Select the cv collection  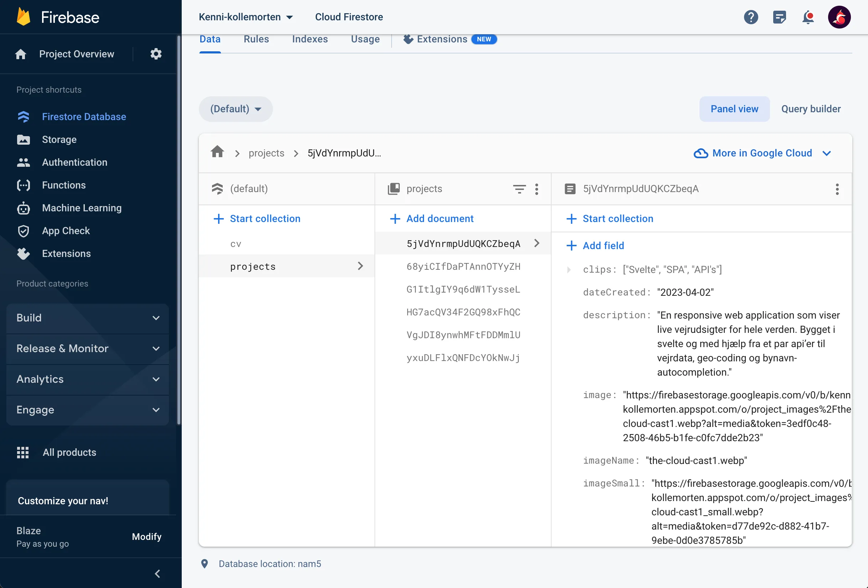click(287, 243)
